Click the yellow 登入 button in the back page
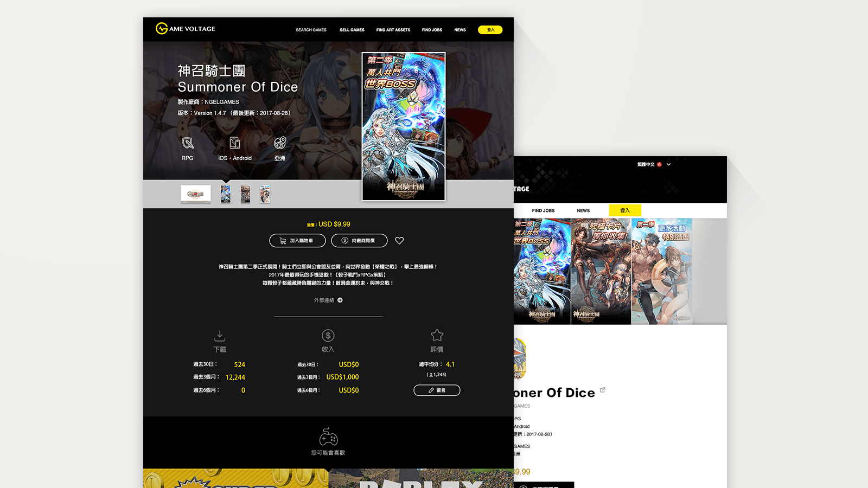The height and width of the screenshot is (488, 868). coord(625,210)
